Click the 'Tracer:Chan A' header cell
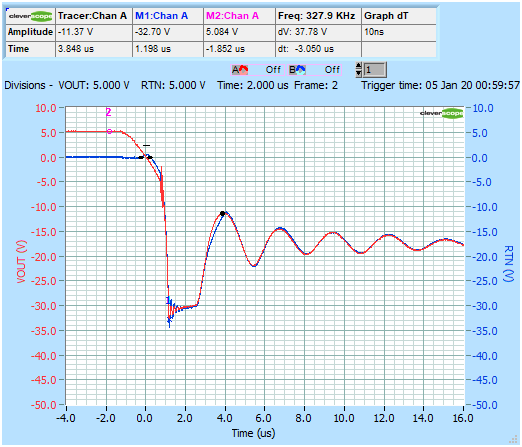The height and width of the screenshot is (447, 522). [94, 16]
